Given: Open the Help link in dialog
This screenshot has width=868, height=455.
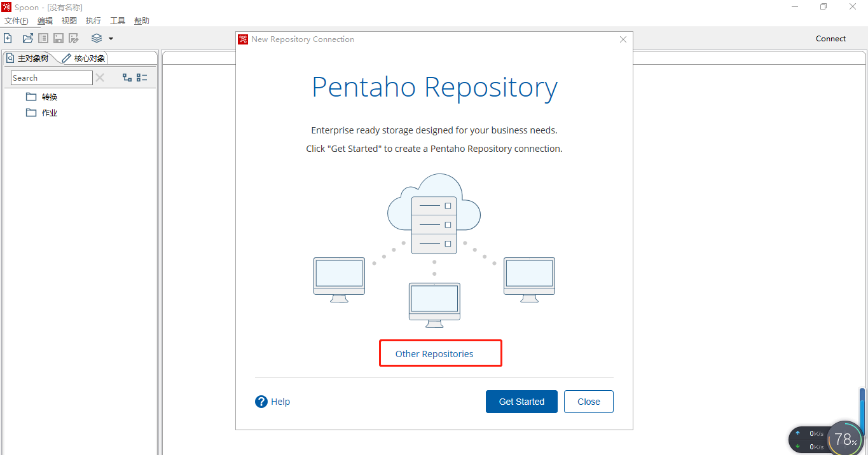Looking at the screenshot, I should click(280, 402).
